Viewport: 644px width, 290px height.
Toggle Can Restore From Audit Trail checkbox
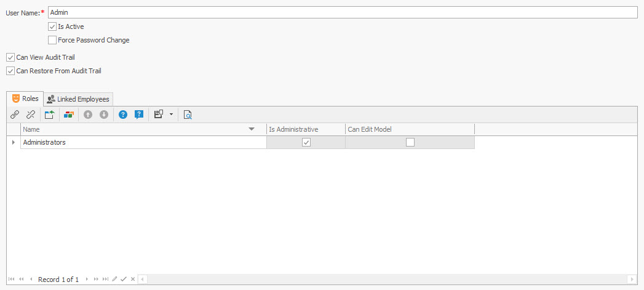point(10,71)
